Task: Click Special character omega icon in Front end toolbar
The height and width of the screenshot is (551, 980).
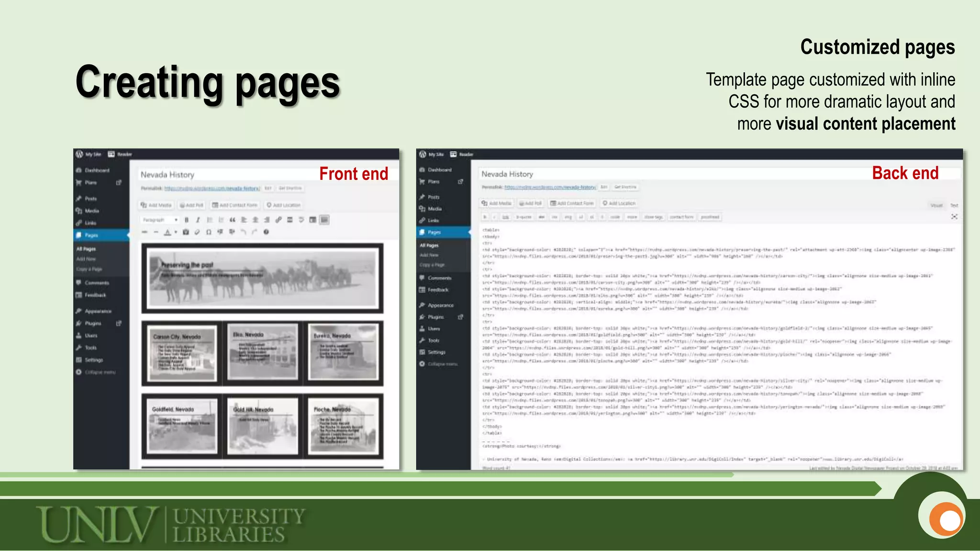Action: (x=209, y=232)
